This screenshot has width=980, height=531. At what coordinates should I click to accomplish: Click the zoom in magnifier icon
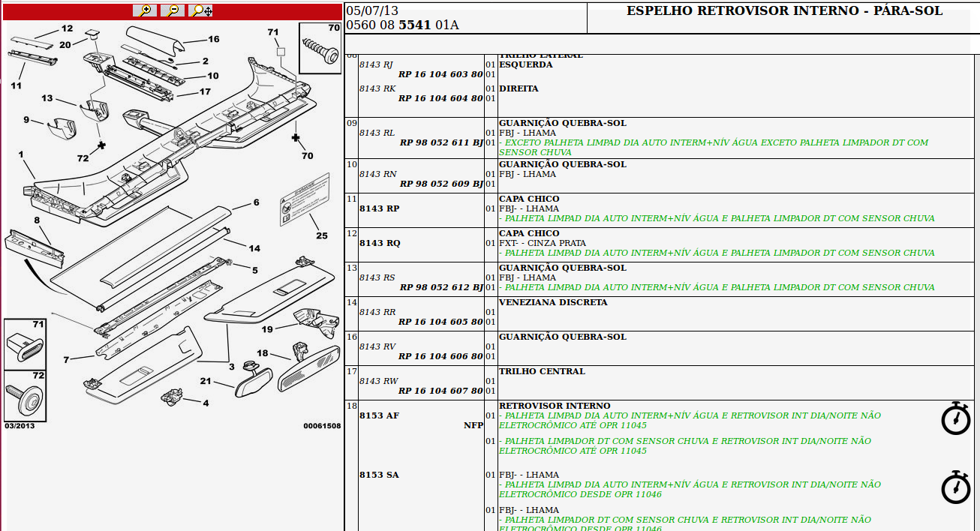[145, 10]
